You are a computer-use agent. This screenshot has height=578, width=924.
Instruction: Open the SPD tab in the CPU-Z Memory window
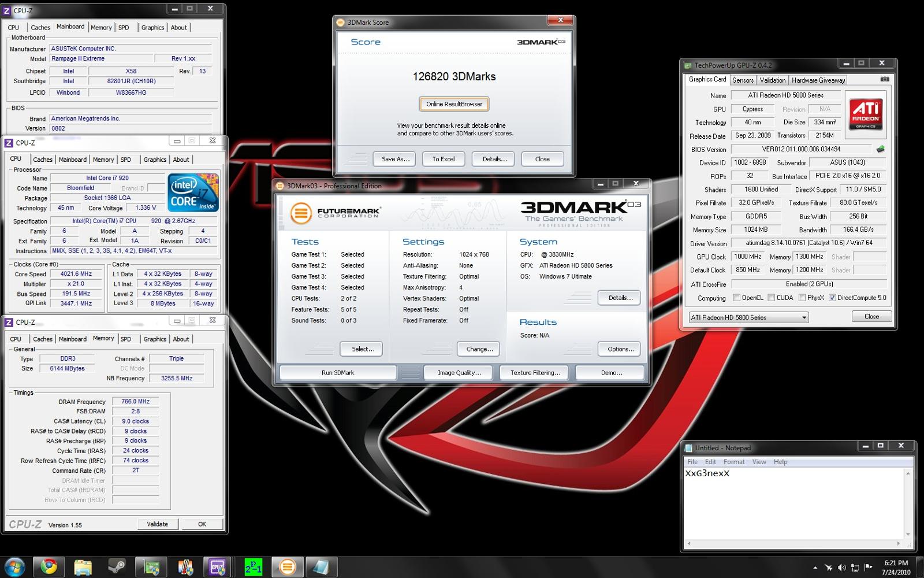(126, 339)
